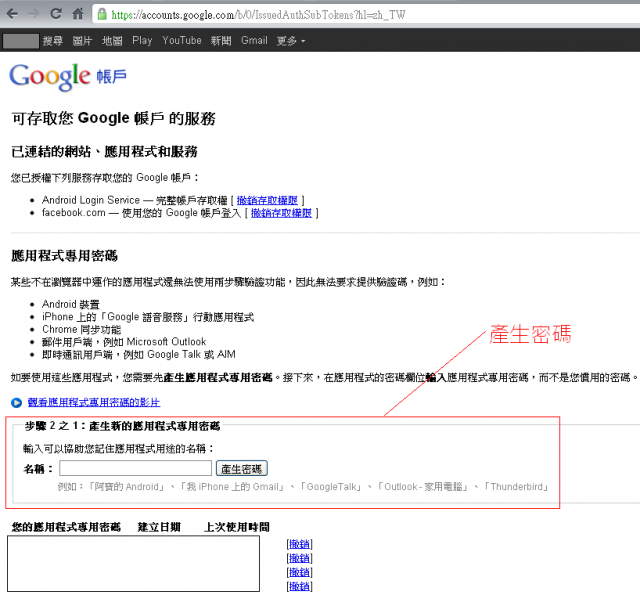Image resolution: width=640 pixels, height=595 pixels.
Task: Click the fourth 撤銷 link in password list
Action: click(x=300, y=586)
